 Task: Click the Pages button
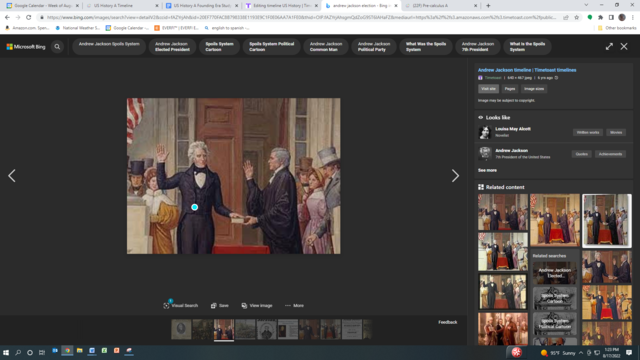pyautogui.click(x=510, y=89)
